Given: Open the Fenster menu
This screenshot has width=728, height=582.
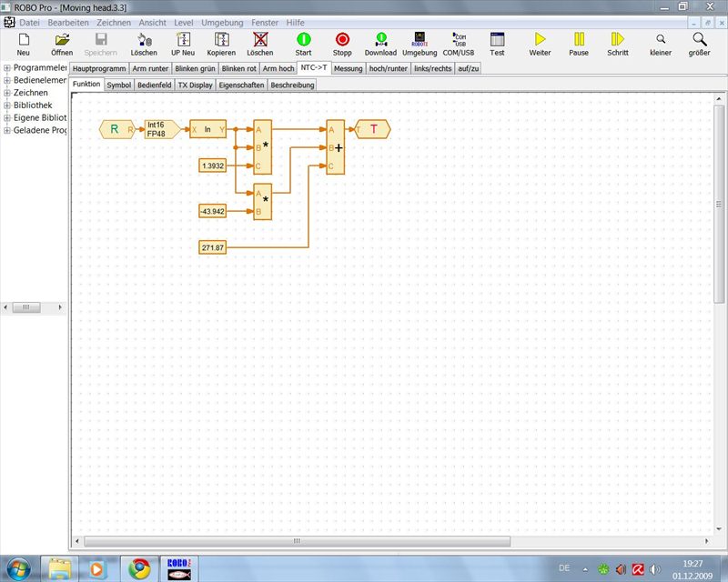Looking at the screenshot, I should [265, 22].
